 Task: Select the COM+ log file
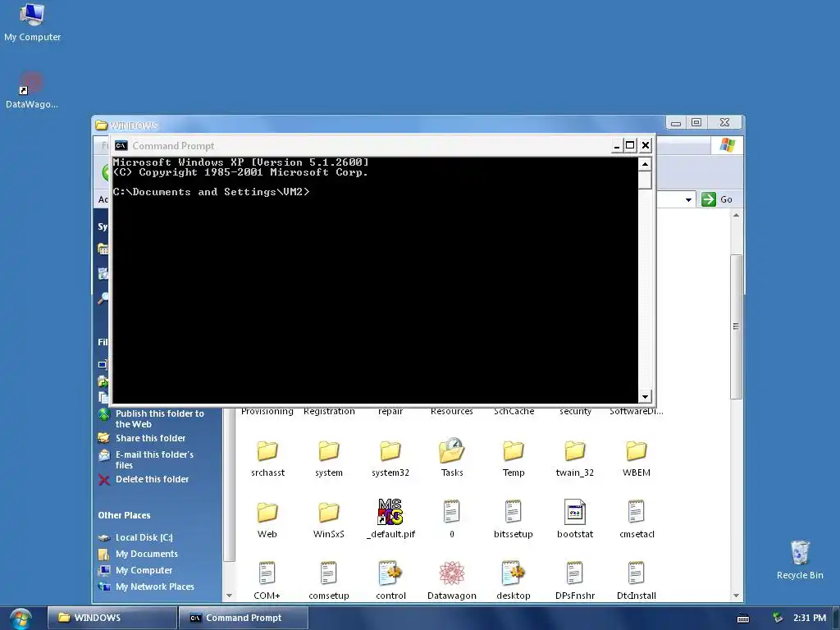click(x=267, y=580)
